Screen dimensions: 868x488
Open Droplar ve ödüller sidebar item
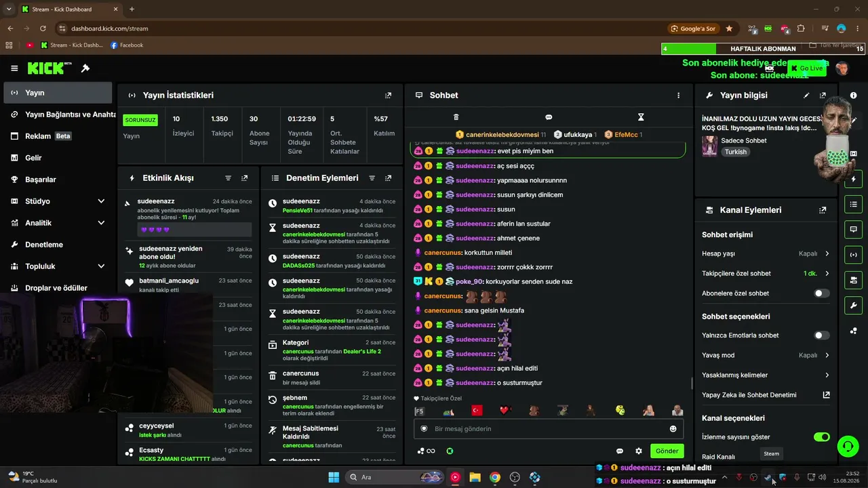click(58, 288)
